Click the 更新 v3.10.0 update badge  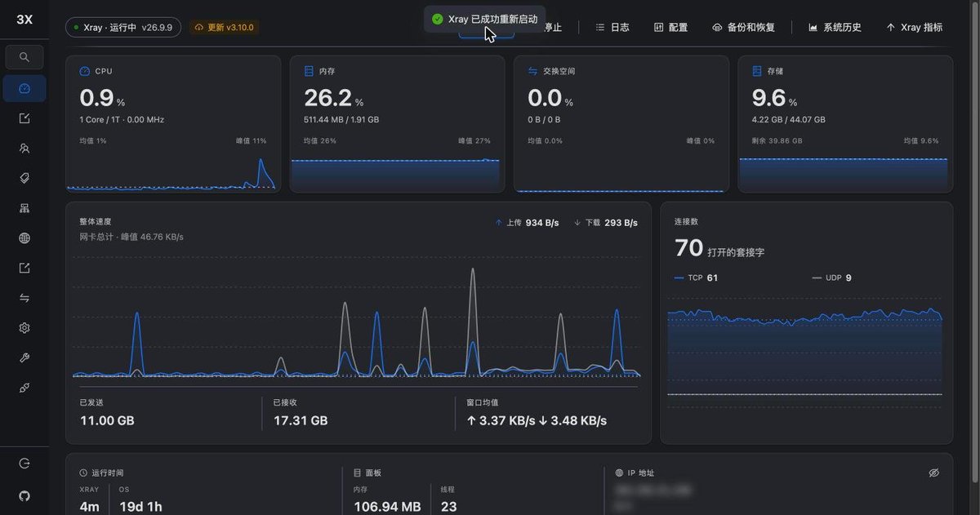pyautogui.click(x=225, y=28)
